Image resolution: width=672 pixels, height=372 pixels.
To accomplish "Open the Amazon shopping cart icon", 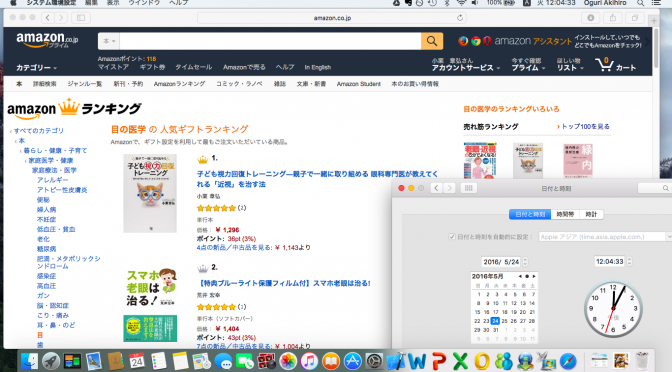I will 604,65.
